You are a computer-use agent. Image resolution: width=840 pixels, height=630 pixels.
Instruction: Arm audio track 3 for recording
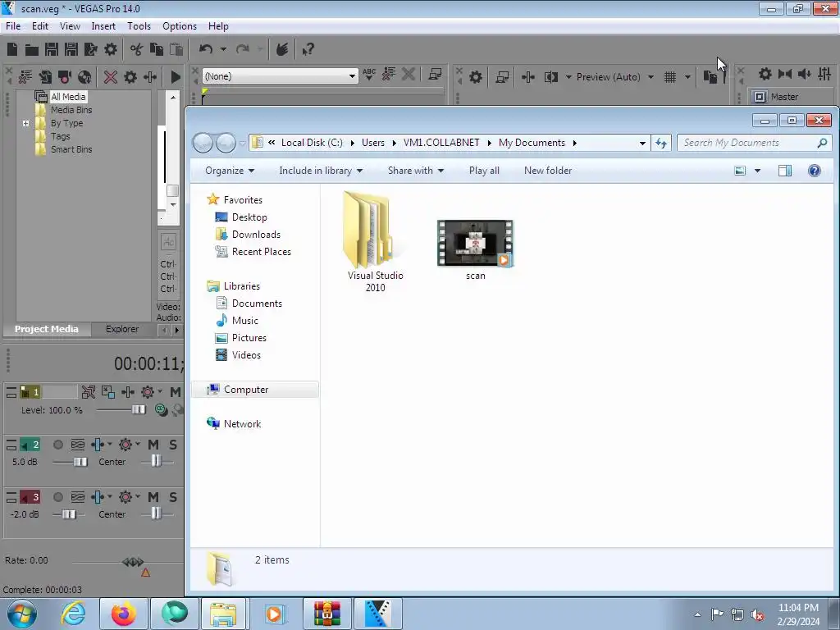coord(58,497)
